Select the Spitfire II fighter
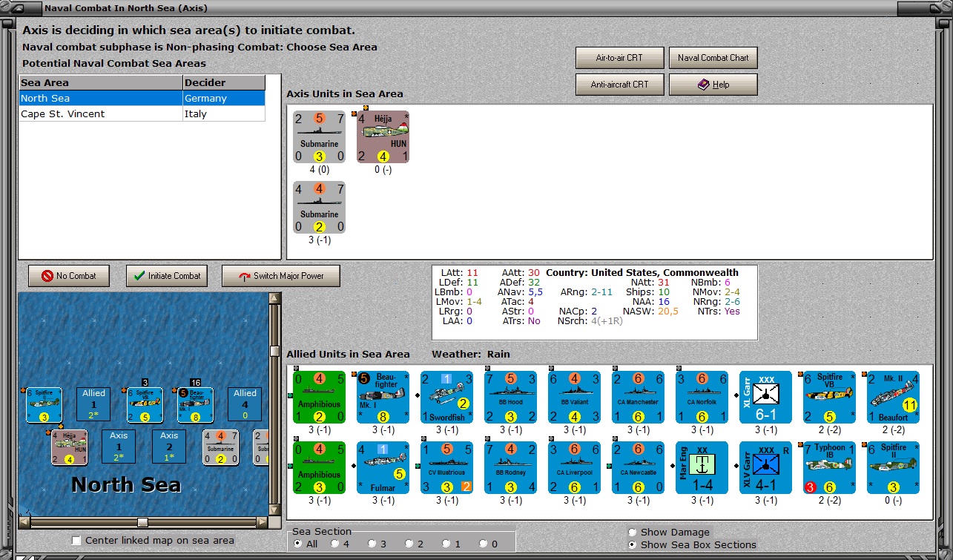 tap(893, 467)
